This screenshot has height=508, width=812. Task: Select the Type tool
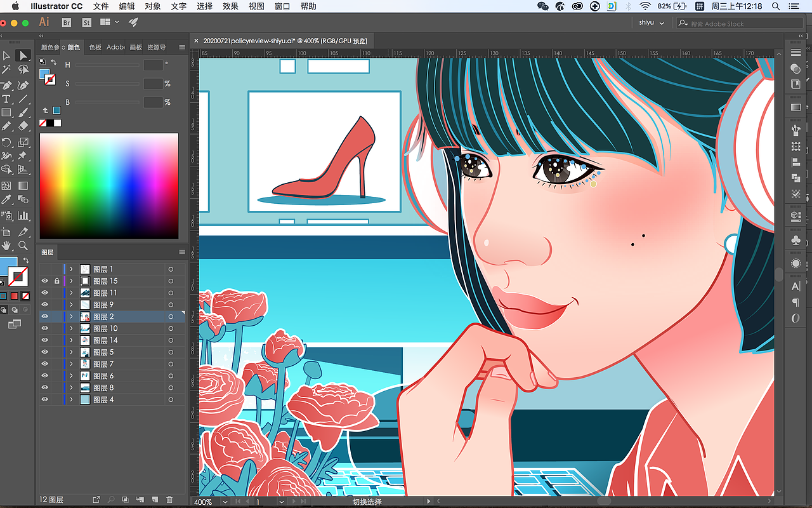click(x=6, y=99)
